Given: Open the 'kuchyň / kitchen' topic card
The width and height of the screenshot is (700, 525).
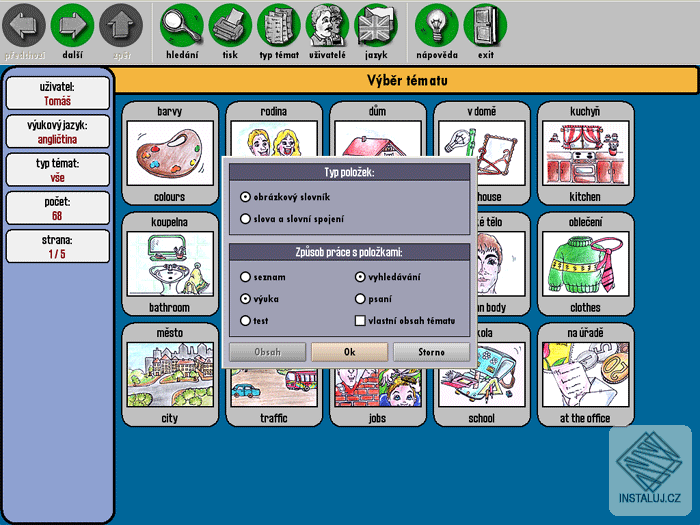Looking at the screenshot, I should click(586, 153).
